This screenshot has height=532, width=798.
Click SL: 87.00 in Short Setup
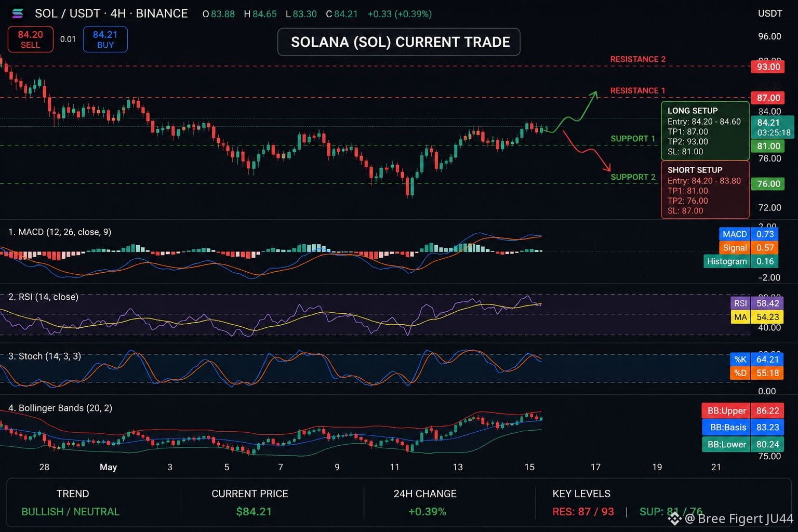685,211
